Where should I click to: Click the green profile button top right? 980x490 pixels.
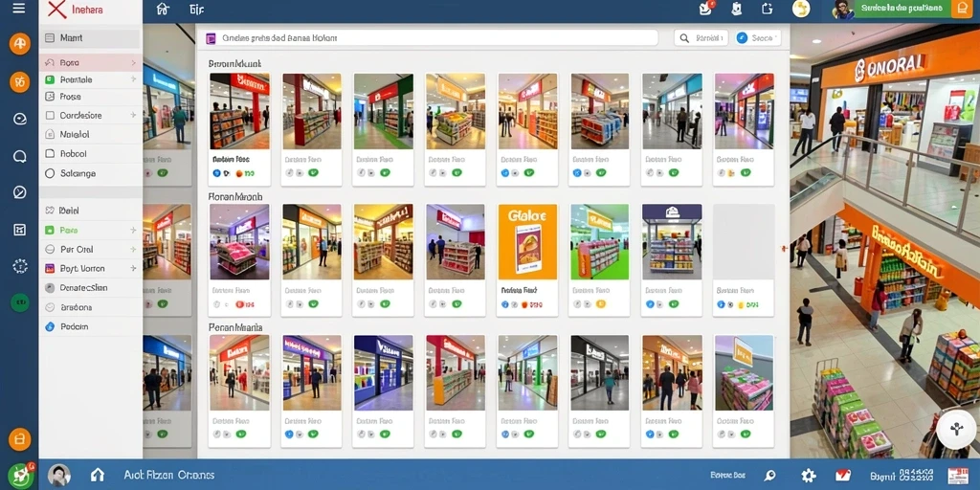pyautogui.click(x=901, y=9)
